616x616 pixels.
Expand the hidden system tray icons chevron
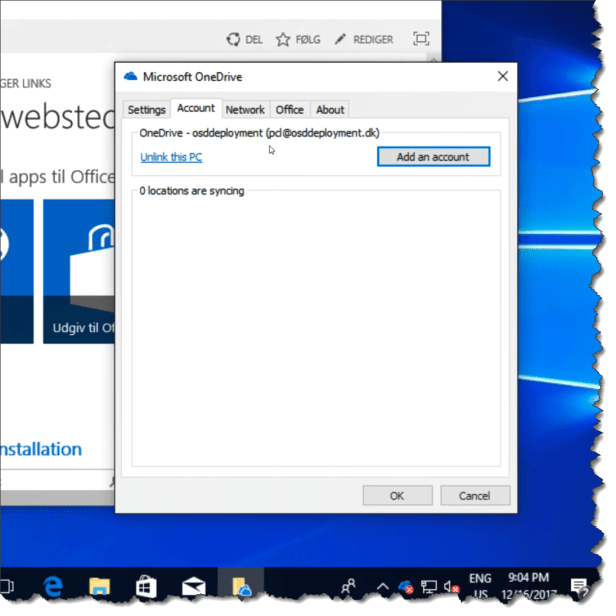(x=382, y=586)
